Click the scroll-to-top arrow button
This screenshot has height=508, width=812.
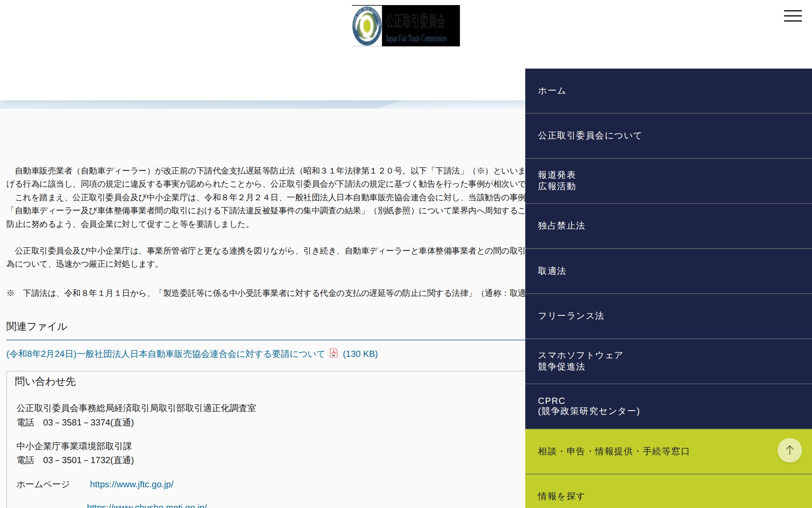[x=789, y=450]
